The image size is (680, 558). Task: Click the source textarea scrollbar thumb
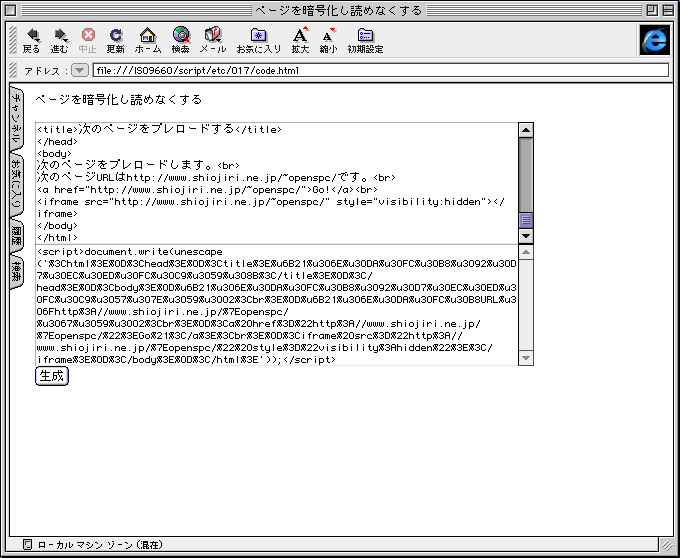526,220
